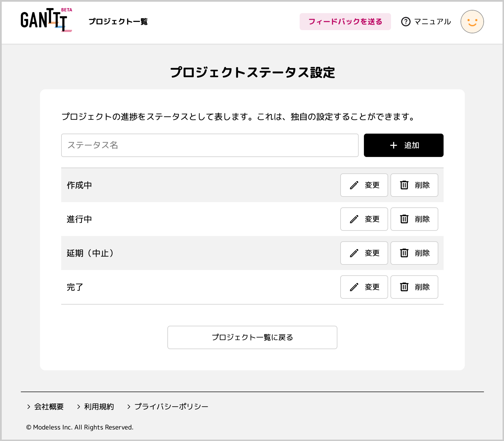Open the プライバシーポリシー footer link
Image resolution: width=504 pixels, height=441 pixels.
click(171, 407)
